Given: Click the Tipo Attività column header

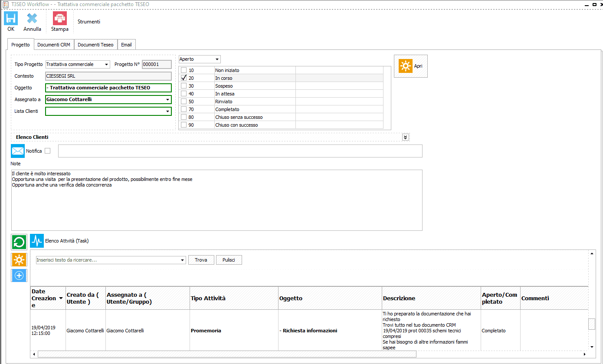Looking at the screenshot, I should tap(234, 298).
